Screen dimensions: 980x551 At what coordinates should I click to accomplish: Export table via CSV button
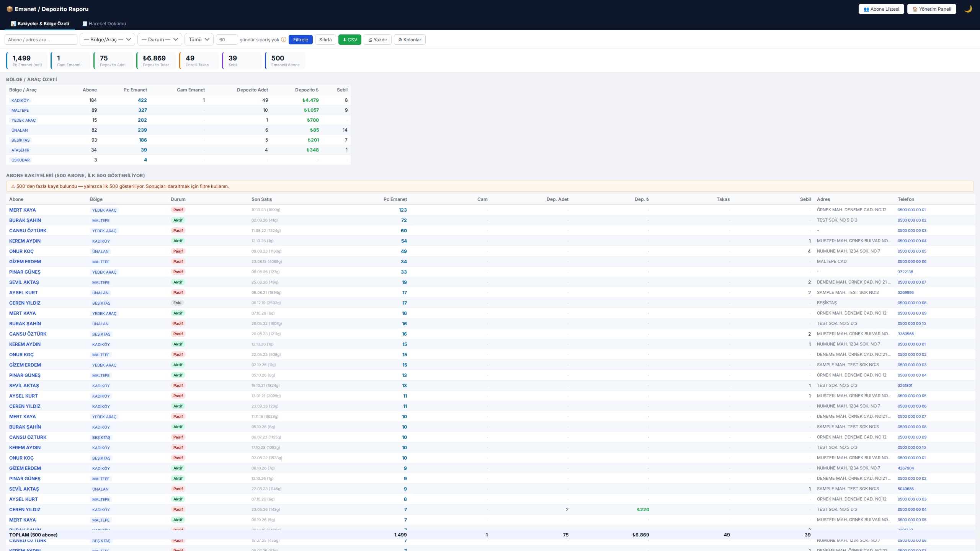pyautogui.click(x=350, y=39)
